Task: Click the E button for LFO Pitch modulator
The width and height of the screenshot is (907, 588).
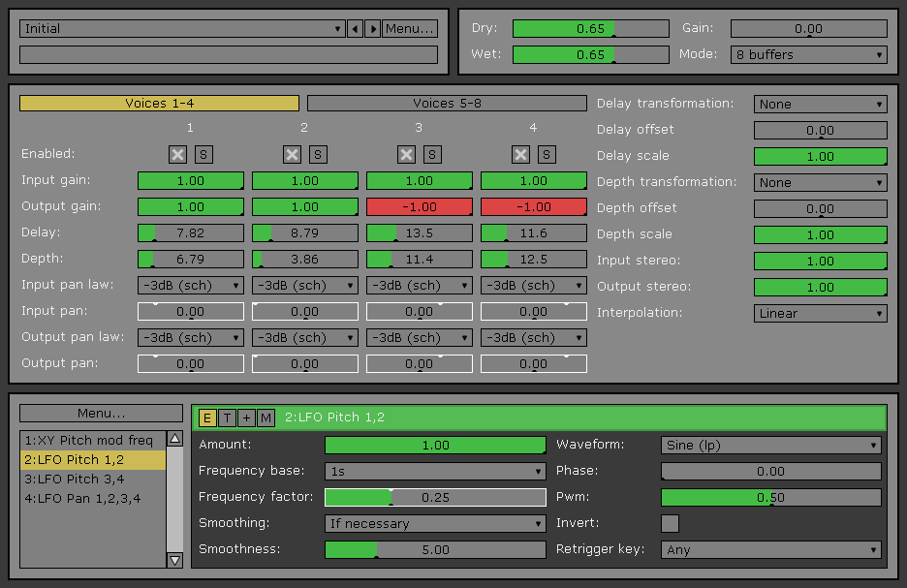Action: (x=207, y=418)
